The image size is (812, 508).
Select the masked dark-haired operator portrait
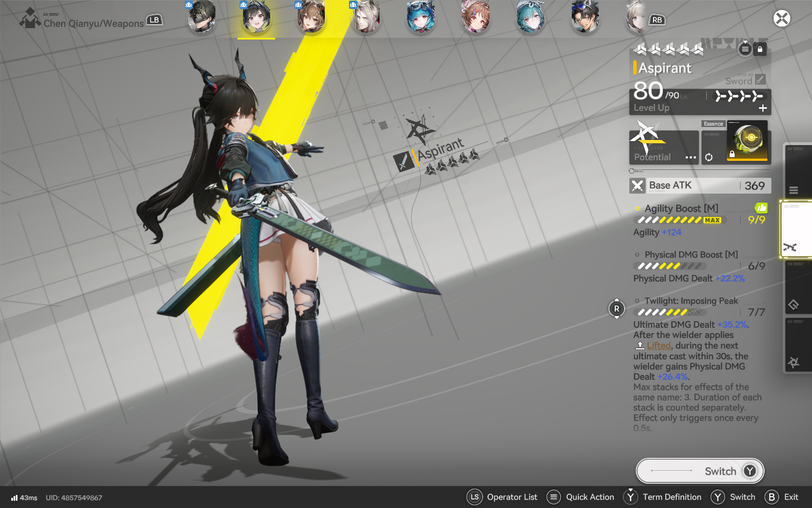[x=201, y=17]
